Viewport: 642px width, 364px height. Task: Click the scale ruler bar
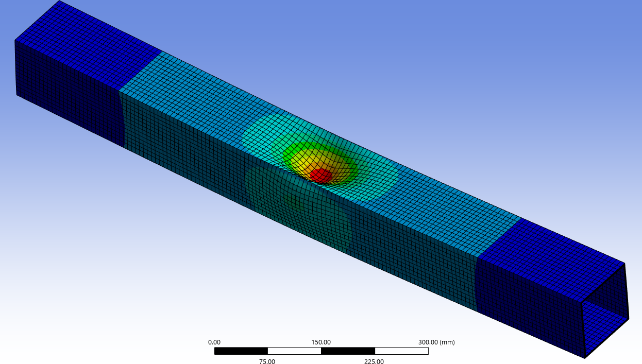[321, 351]
